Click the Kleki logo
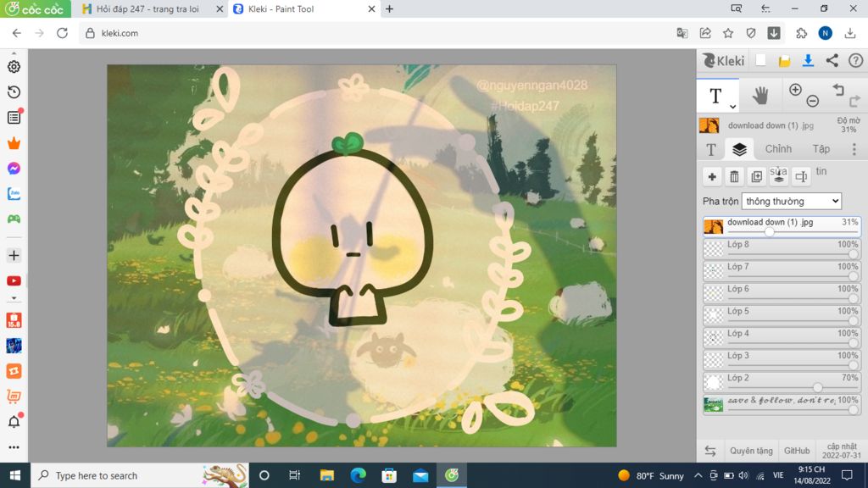This screenshot has height=488, width=868. tap(723, 61)
